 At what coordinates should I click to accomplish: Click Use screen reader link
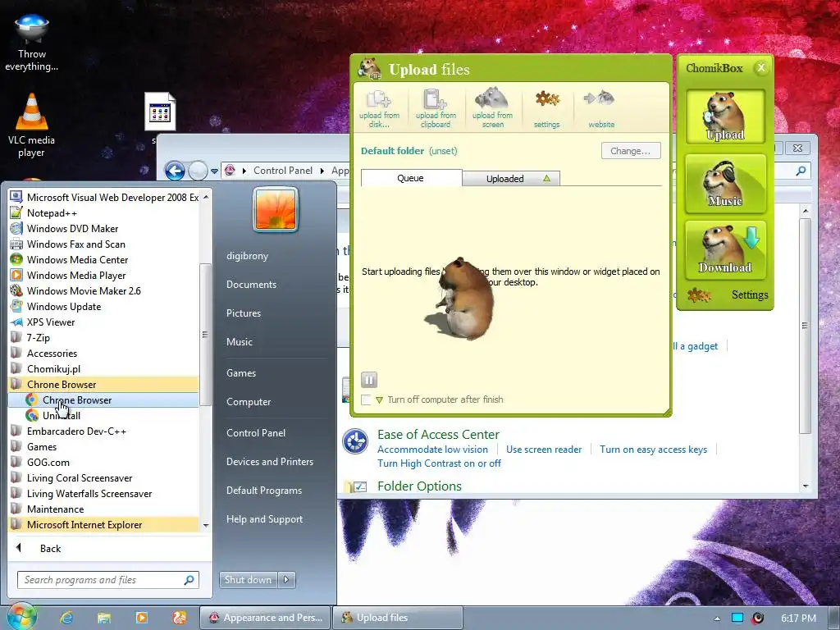tap(544, 450)
